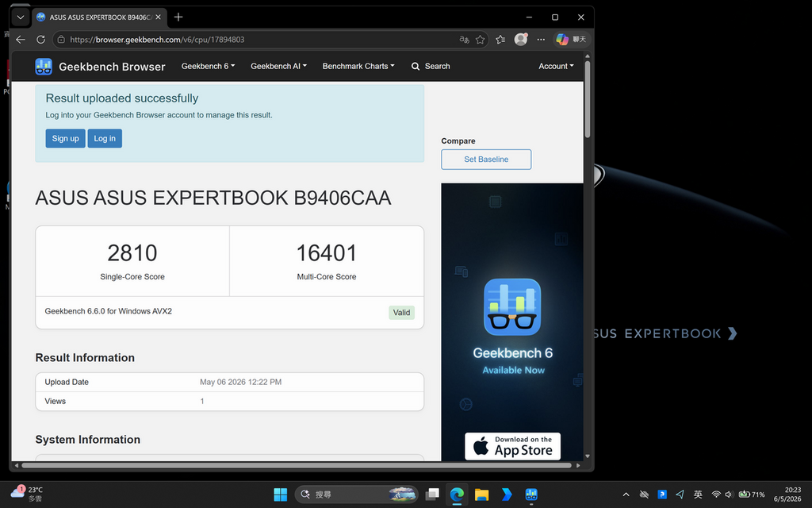Click the horizontal scrollbar at window bottom
The image size is (812, 508).
[297, 465]
